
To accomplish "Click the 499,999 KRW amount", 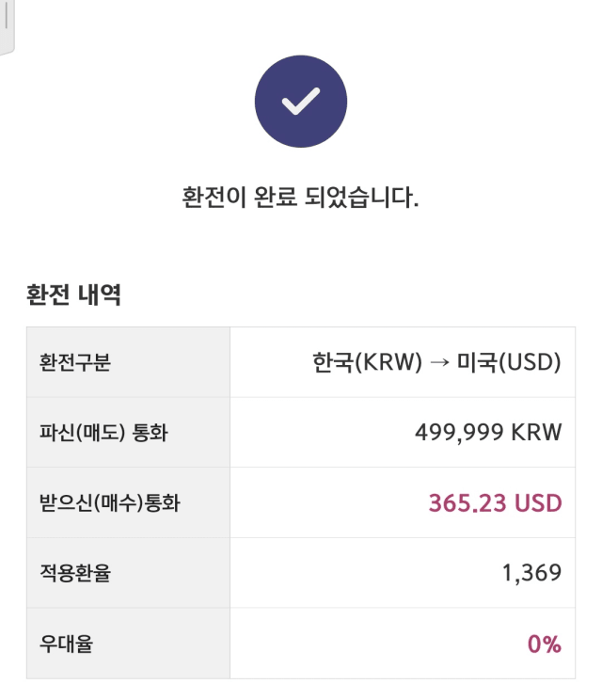I will pos(488,432).
